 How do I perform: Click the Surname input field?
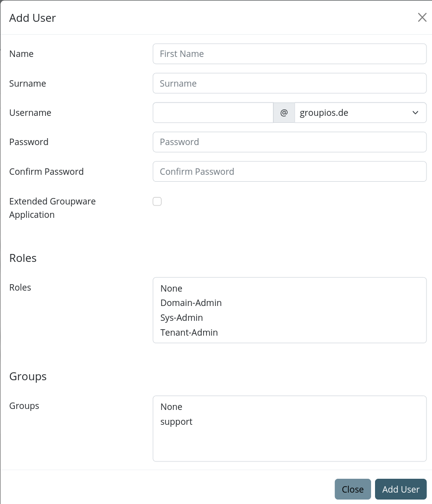(x=289, y=83)
